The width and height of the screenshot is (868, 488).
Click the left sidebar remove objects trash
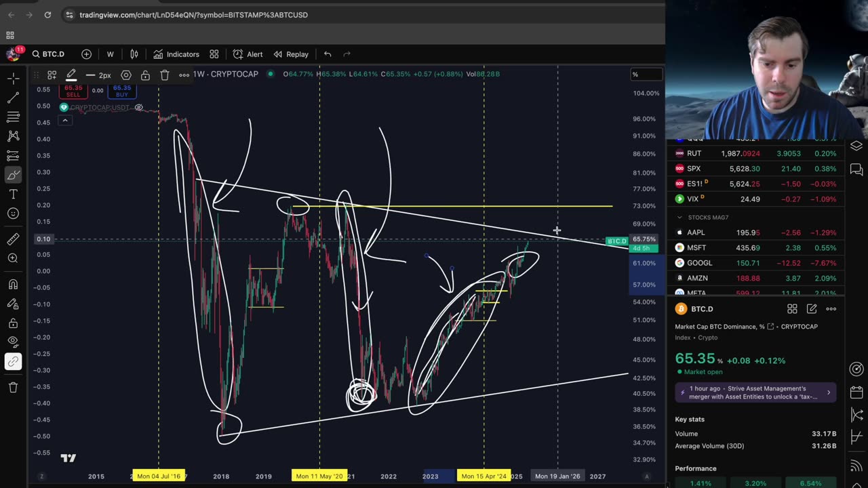(13, 387)
